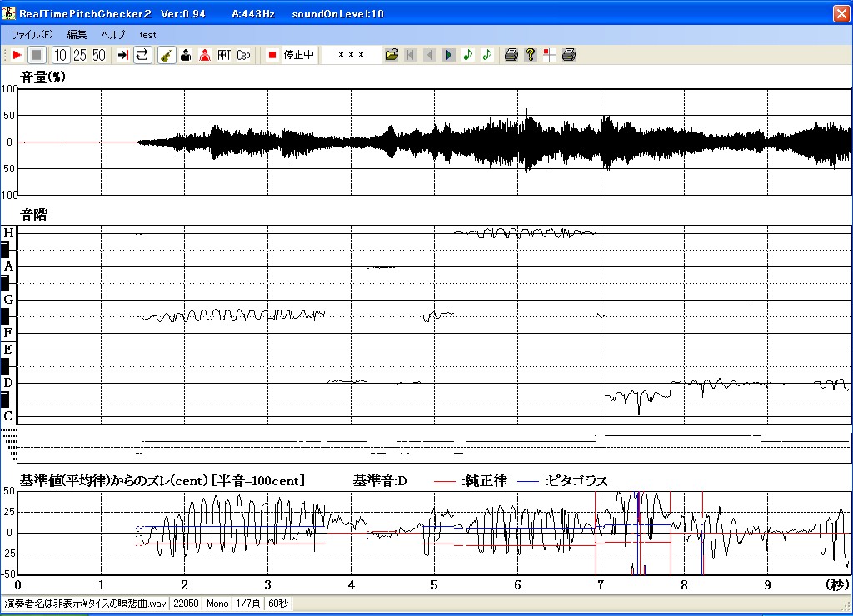
Task: Toggle the loop repeat icon
Action: (142, 55)
